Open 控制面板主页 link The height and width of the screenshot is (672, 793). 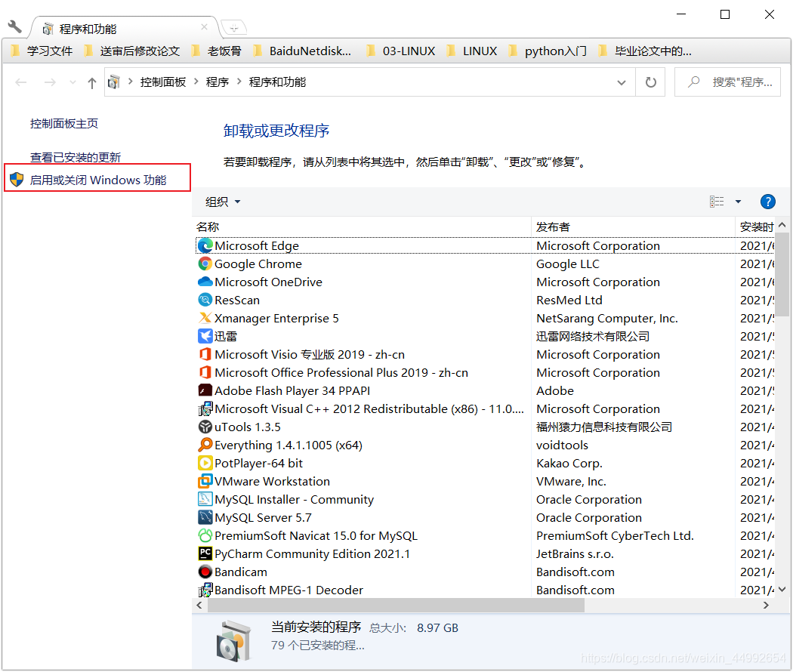(x=64, y=123)
